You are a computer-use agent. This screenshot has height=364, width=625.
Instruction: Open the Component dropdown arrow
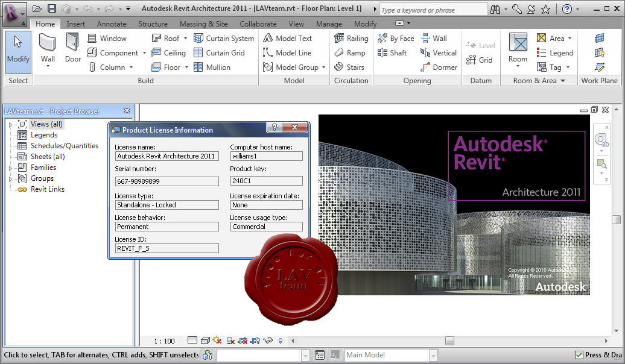[144, 52]
